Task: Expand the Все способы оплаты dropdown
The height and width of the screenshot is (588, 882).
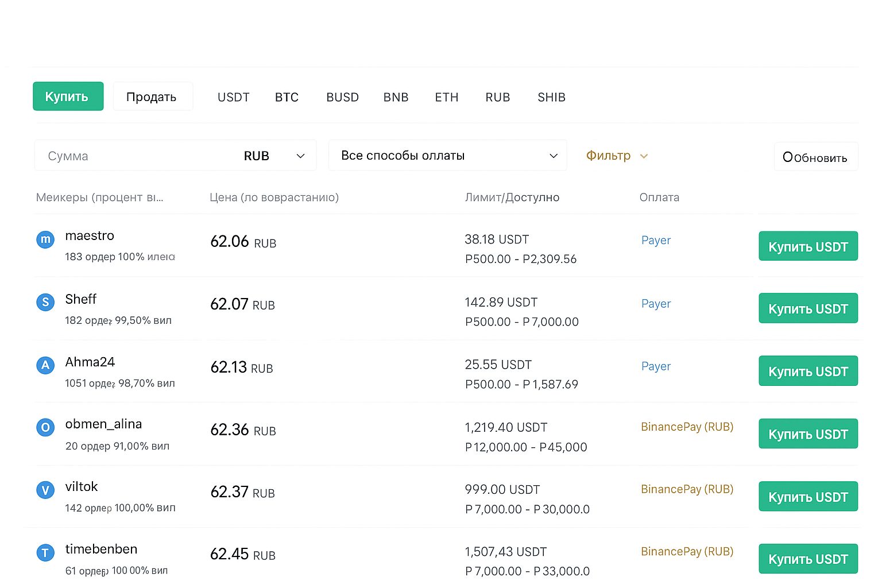Action: coord(447,156)
